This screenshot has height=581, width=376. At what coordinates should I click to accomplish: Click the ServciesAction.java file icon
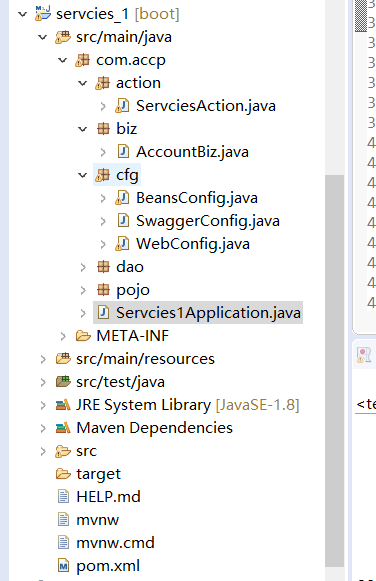coord(122,106)
